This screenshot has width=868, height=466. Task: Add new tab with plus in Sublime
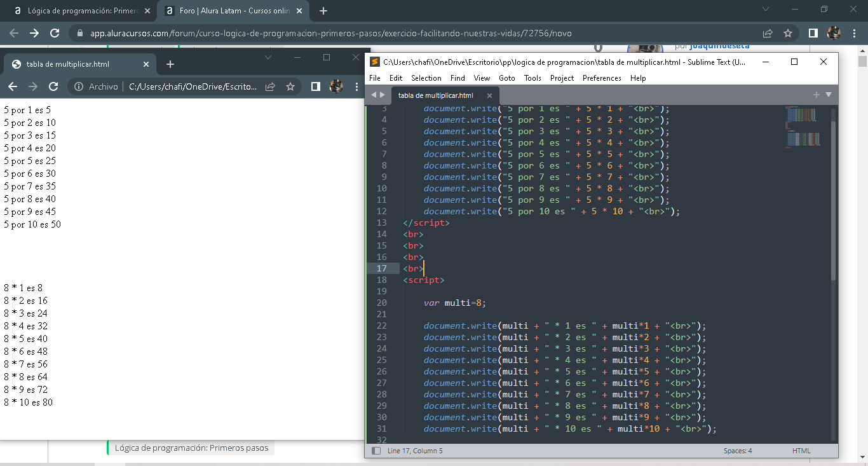tap(817, 95)
